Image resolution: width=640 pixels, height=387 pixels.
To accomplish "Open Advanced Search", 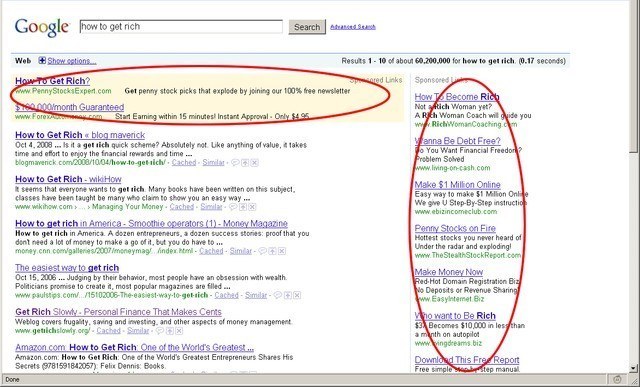I will 353,27.
